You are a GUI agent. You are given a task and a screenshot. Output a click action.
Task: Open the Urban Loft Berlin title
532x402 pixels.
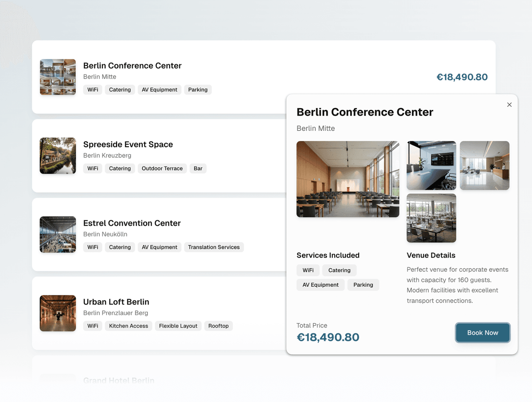tap(116, 302)
